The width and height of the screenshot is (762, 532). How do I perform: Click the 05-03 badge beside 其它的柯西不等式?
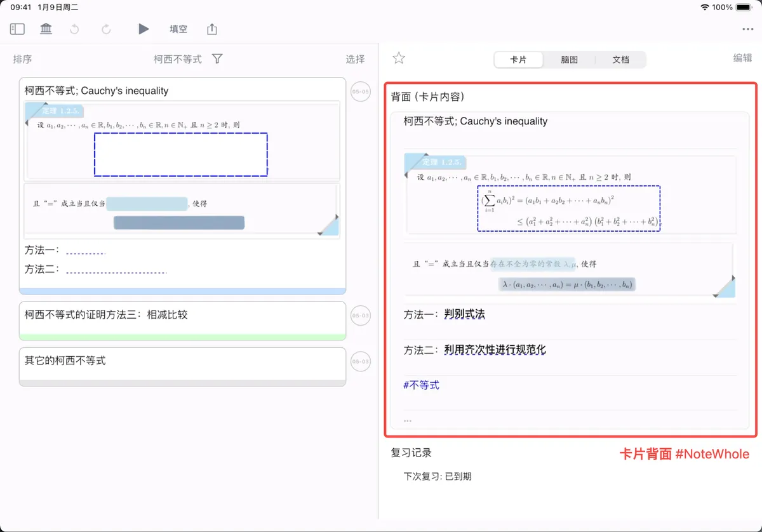click(361, 362)
